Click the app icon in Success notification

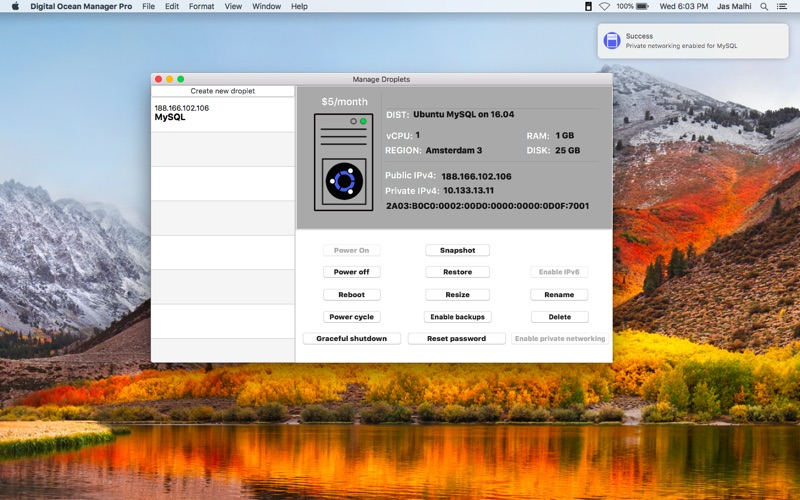tap(612, 40)
